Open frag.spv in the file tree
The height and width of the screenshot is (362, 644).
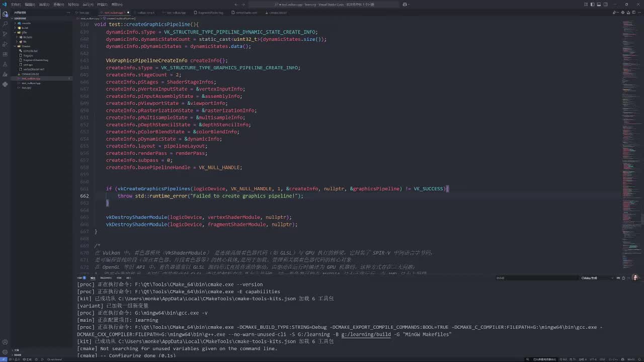pyautogui.click(x=28, y=55)
